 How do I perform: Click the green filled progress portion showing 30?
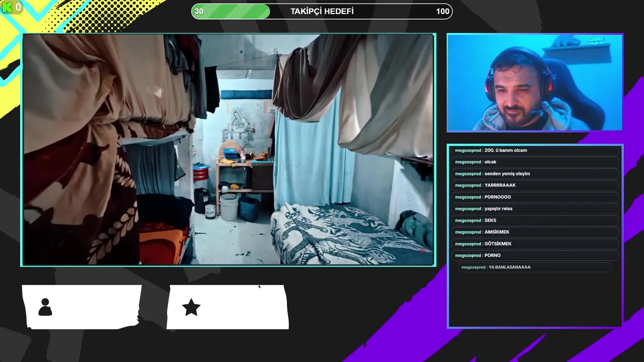pos(231,11)
